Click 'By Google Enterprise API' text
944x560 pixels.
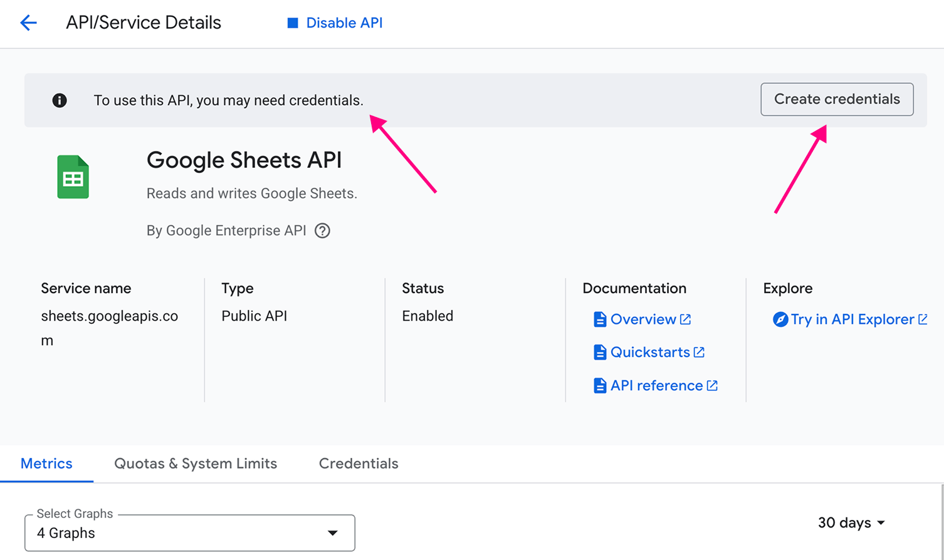(226, 231)
